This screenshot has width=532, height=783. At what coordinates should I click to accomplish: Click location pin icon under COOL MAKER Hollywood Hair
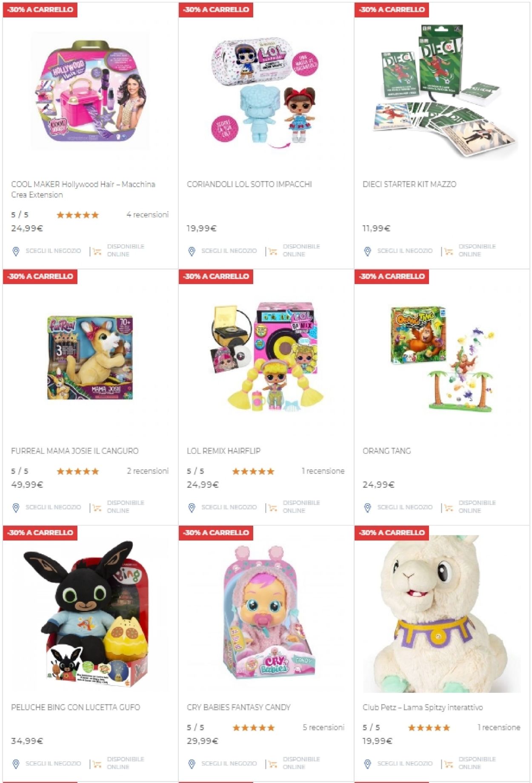pyautogui.click(x=16, y=251)
